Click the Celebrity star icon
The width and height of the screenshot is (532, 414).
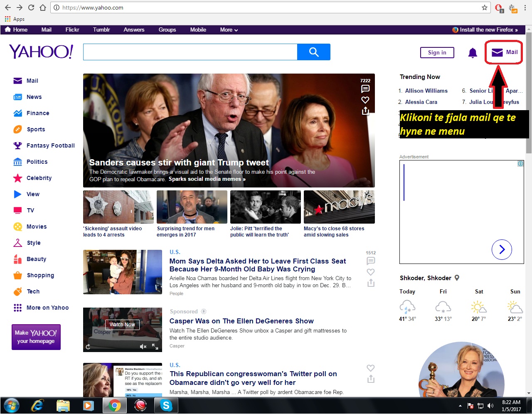[x=17, y=178]
